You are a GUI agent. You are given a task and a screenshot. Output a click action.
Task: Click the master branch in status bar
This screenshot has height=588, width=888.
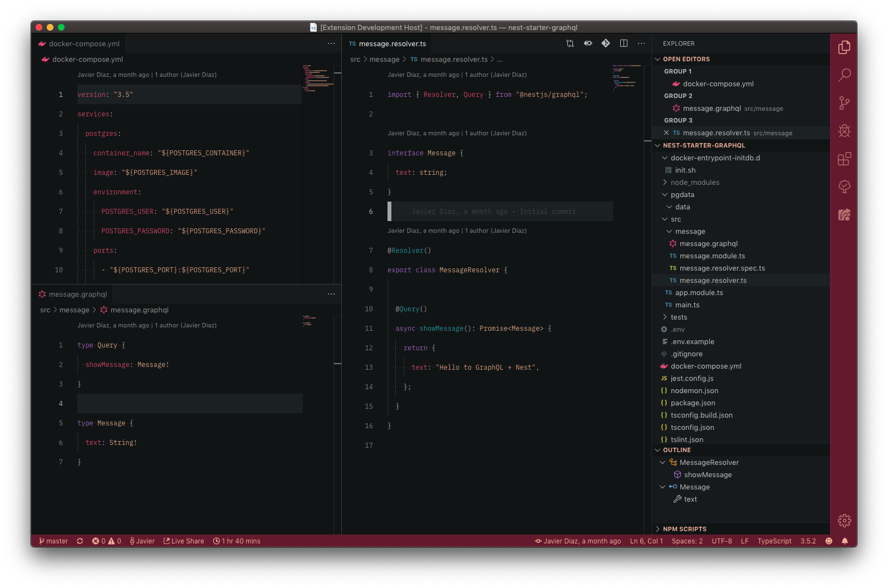53,541
